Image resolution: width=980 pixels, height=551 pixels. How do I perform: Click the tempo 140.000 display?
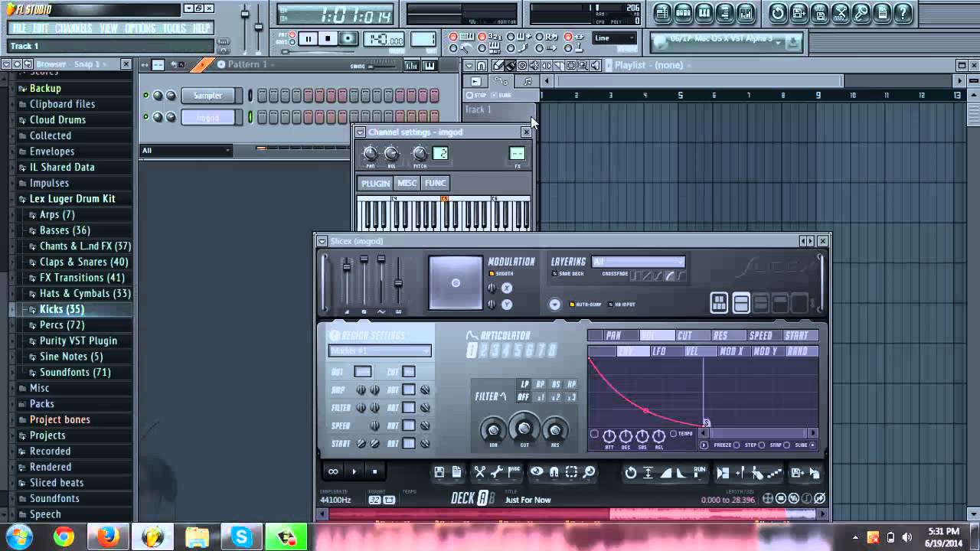384,39
